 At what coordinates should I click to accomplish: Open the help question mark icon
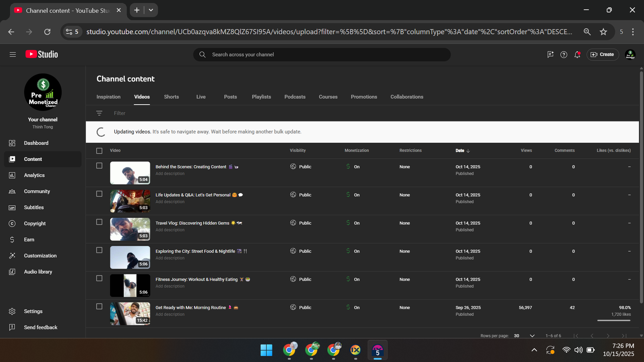pos(563,54)
